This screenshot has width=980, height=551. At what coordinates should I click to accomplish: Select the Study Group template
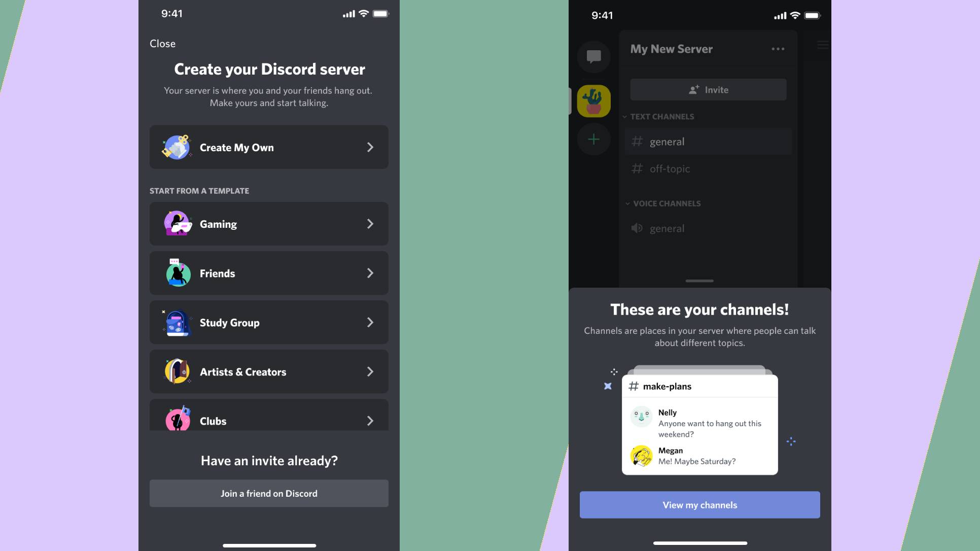268,322
